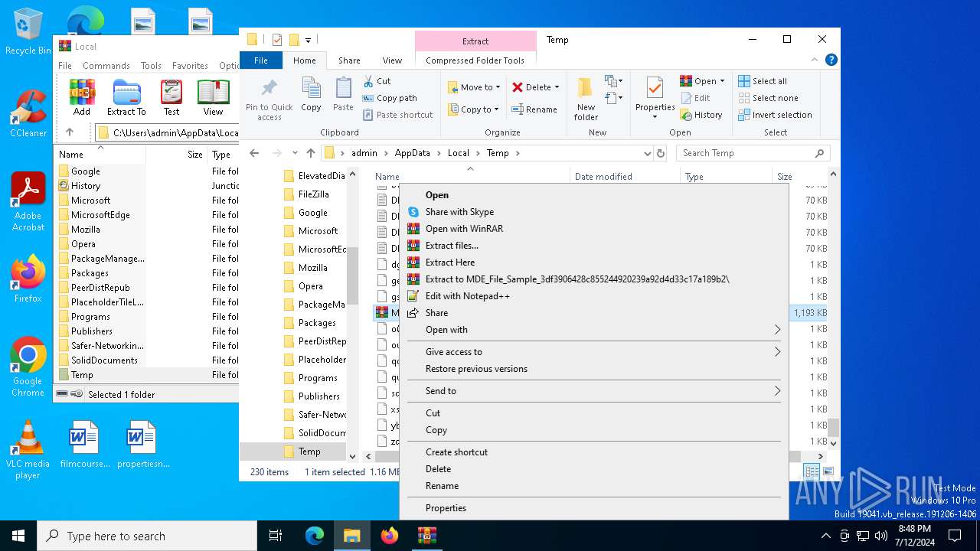Open Microsoft Edge from the taskbar
The height and width of the screenshot is (551, 980).
click(x=315, y=536)
